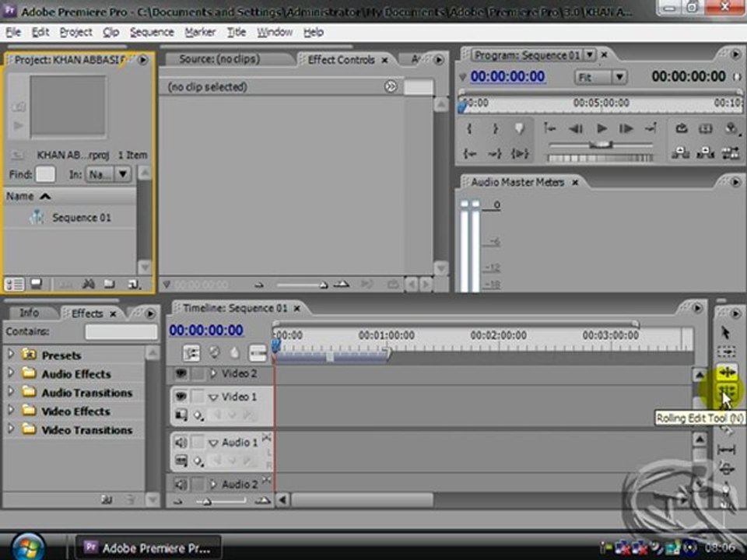The width and height of the screenshot is (747, 560).
Task: Open the Adobe Premiere Pro taskbar button
Action: pyautogui.click(x=149, y=548)
